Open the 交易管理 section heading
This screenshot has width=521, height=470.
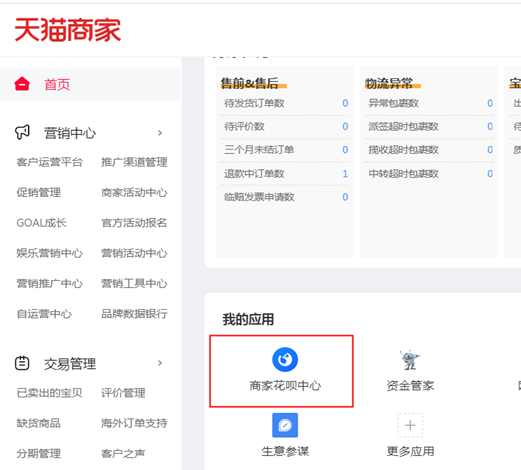coord(70,364)
